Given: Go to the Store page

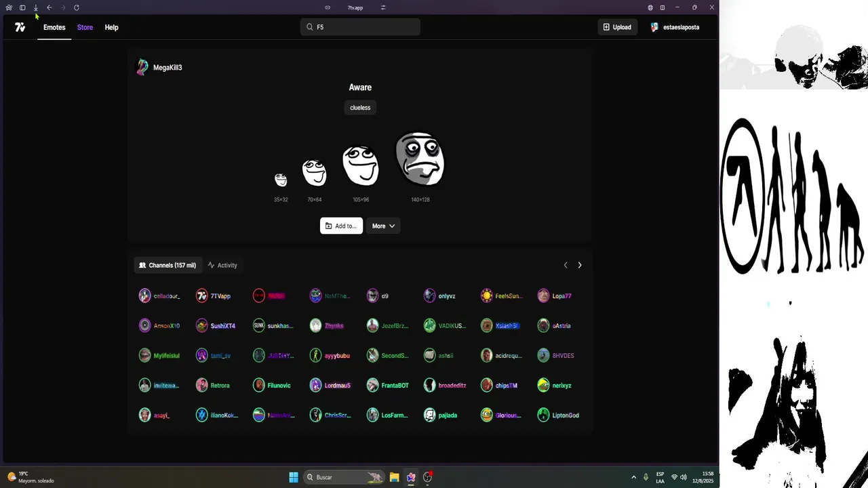Looking at the screenshot, I should tap(85, 27).
